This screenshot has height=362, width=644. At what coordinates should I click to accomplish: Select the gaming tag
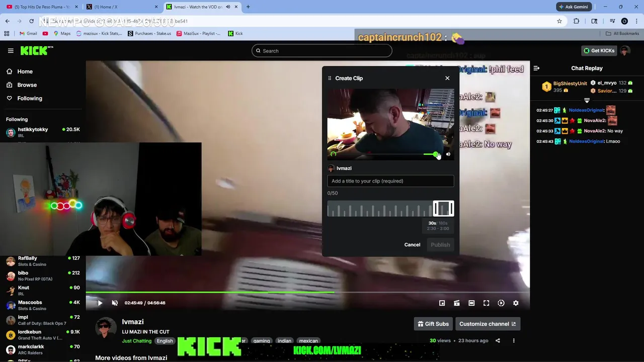click(262, 341)
